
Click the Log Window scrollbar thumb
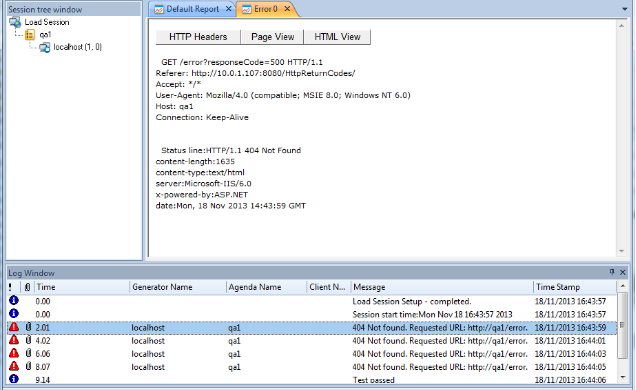(x=623, y=325)
